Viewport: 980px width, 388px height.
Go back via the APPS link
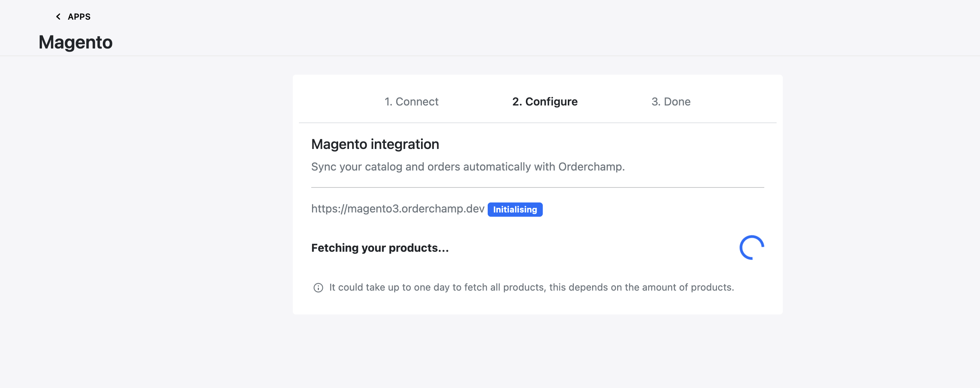pos(79,17)
